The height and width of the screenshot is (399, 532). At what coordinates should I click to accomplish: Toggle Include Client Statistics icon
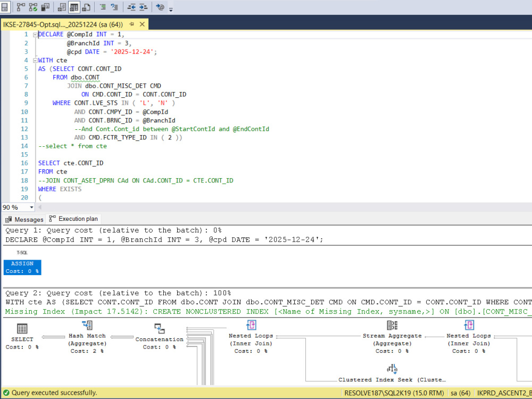click(45, 7)
